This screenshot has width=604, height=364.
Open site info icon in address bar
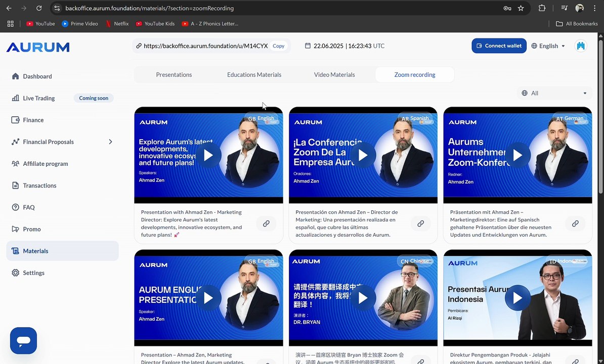click(57, 8)
